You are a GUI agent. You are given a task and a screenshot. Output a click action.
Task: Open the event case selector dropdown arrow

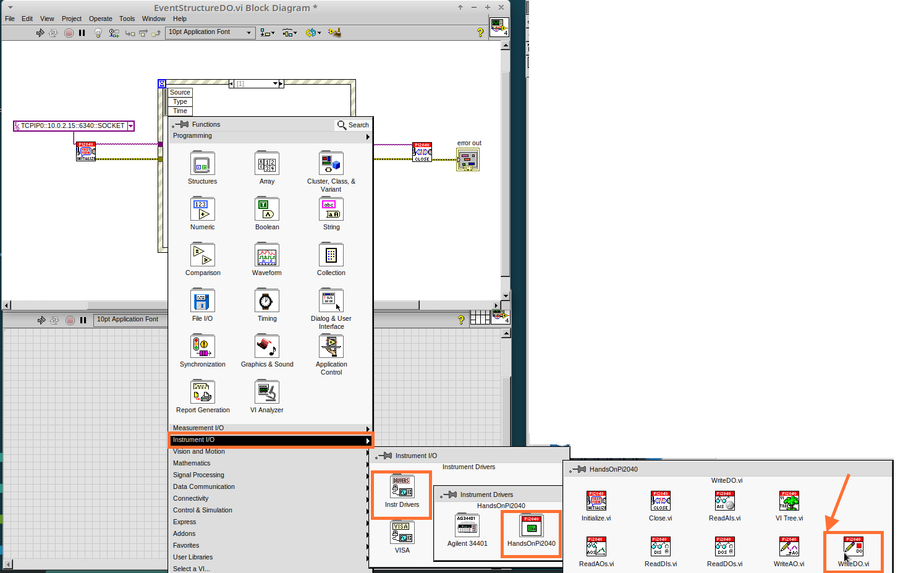tap(275, 83)
